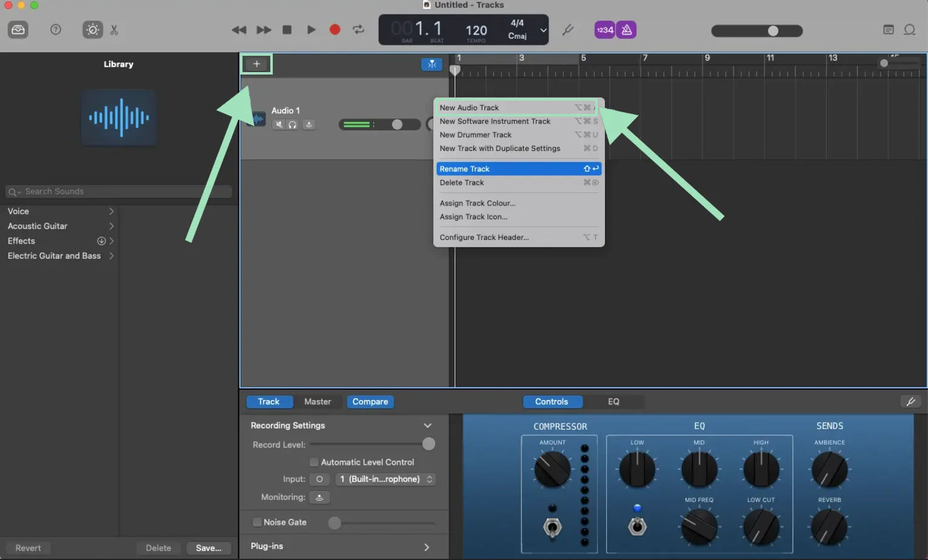The image size is (928, 560).
Task: Choose New Software Instrument Track from the menu
Action: coord(495,121)
